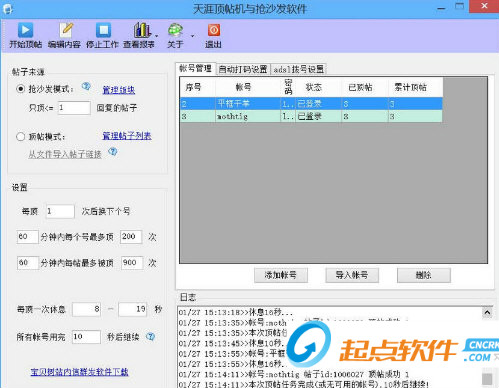
Task: Open the 管理帖子列表 link
Action: point(127,136)
